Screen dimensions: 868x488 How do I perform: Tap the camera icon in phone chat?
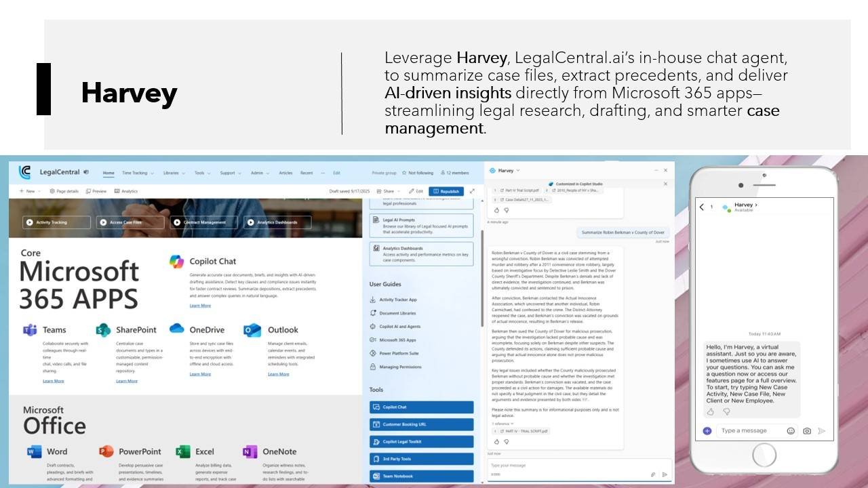[x=806, y=431]
